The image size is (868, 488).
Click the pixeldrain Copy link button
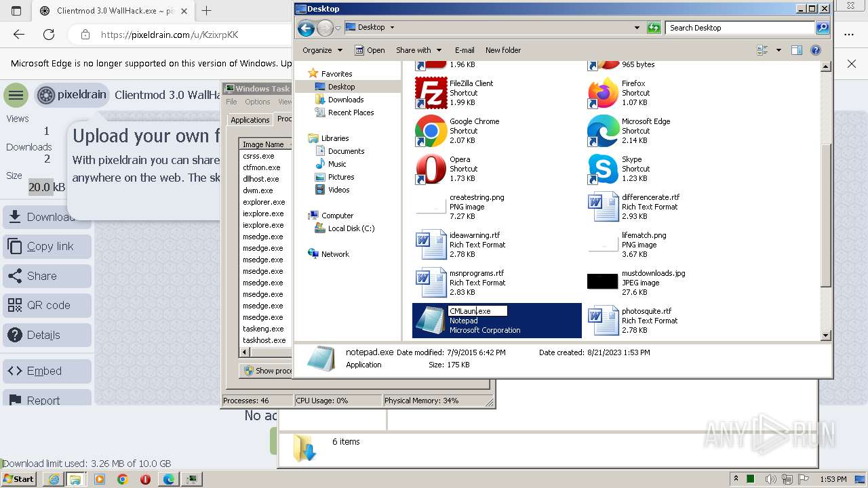[47, 247]
